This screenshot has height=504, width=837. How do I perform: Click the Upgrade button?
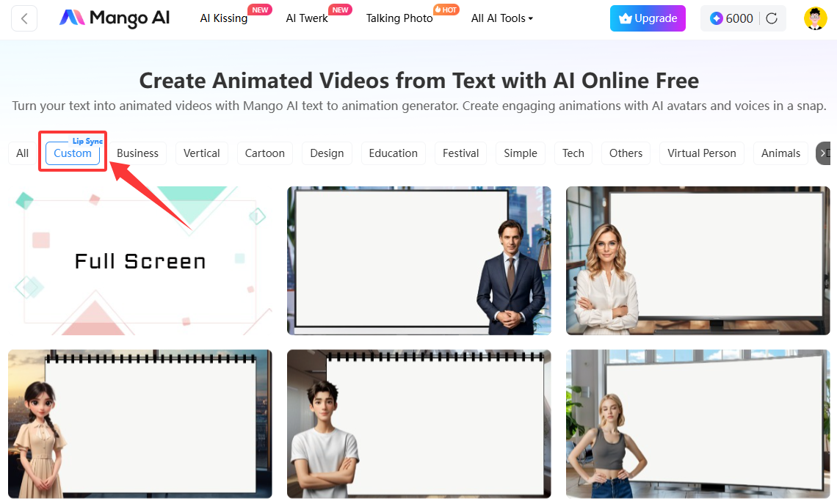pos(648,18)
